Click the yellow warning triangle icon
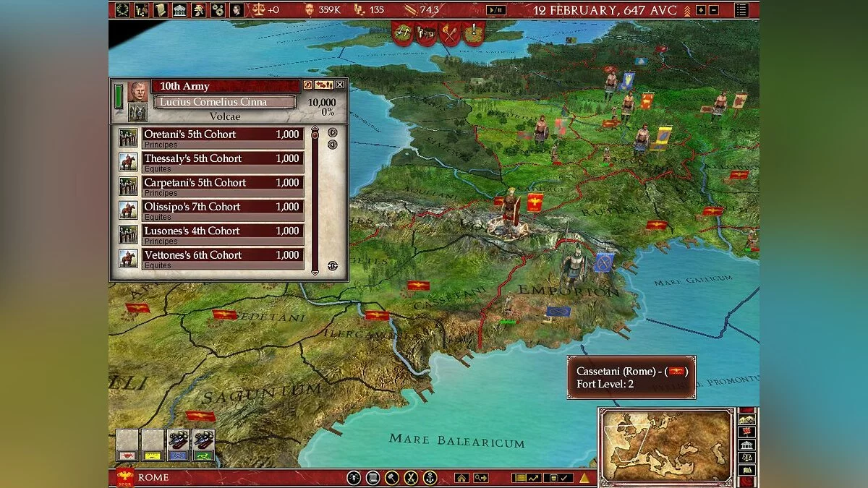The image size is (868, 488). click(584, 478)
